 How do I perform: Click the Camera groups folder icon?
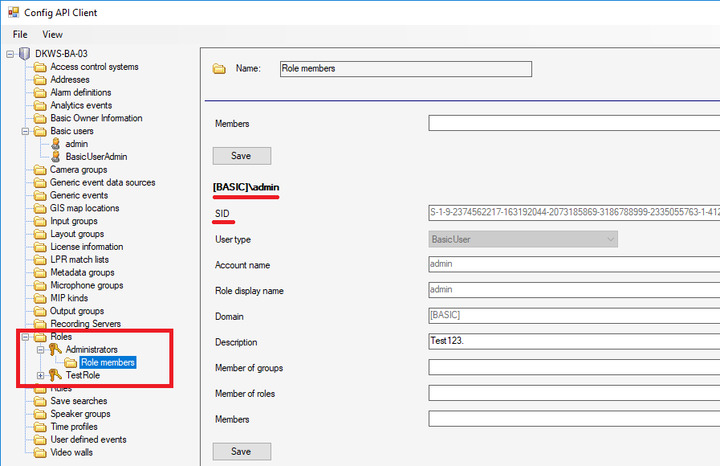click(x=40, y=170)
